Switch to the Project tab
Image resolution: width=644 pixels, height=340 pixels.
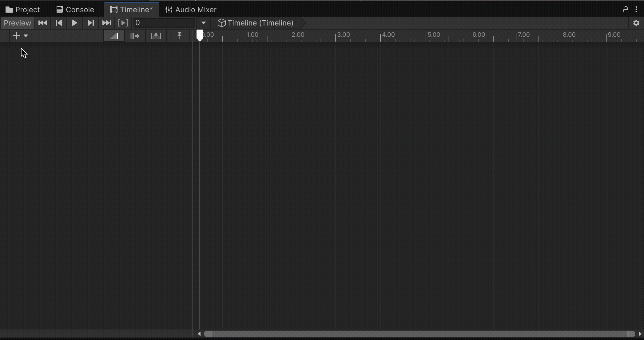pos(23,10)
